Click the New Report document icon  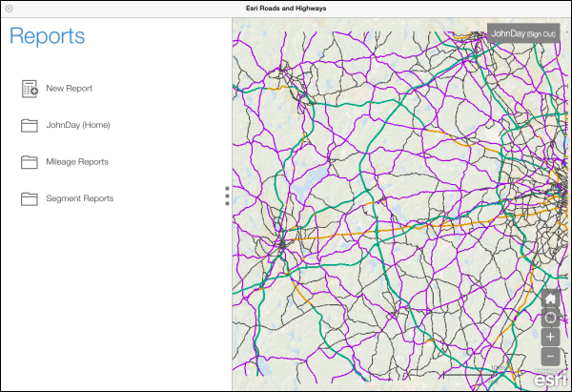click(x=30, y=89)
